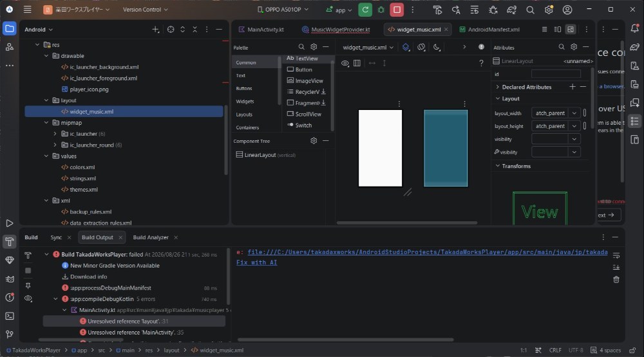Open layout_width value dropdown

pyautogui.click(x=574, y=113)
